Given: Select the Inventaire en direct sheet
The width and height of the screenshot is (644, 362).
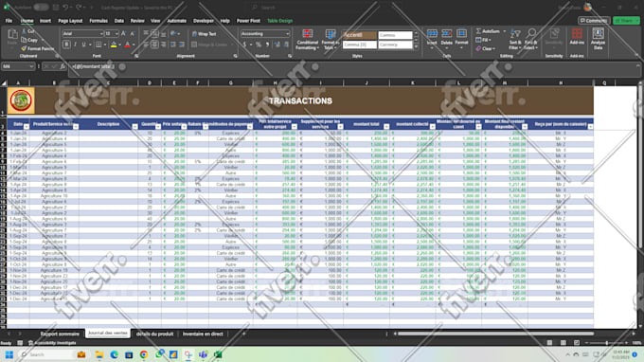Looking at the screenshot, I should [203, 334].
